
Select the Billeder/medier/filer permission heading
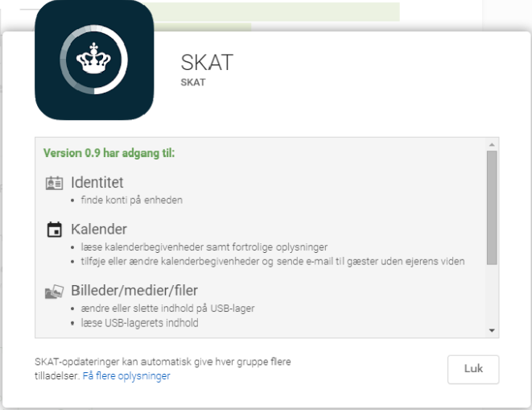click(x=134, y=291)
